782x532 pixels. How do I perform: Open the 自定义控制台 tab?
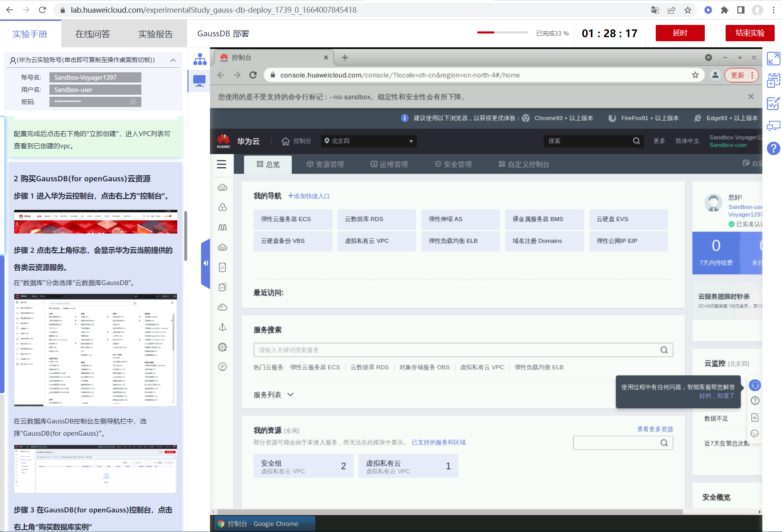click(x=524, y=164)
